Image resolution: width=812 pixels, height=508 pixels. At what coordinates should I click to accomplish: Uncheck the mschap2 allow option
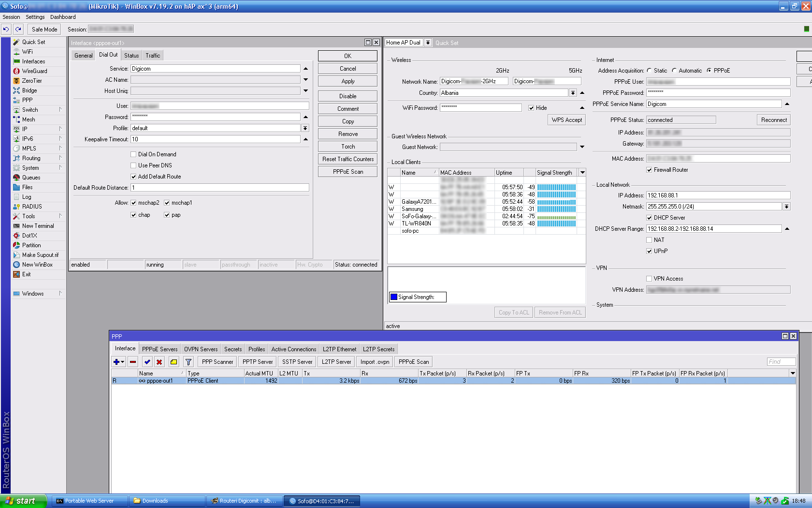(133, 203)
